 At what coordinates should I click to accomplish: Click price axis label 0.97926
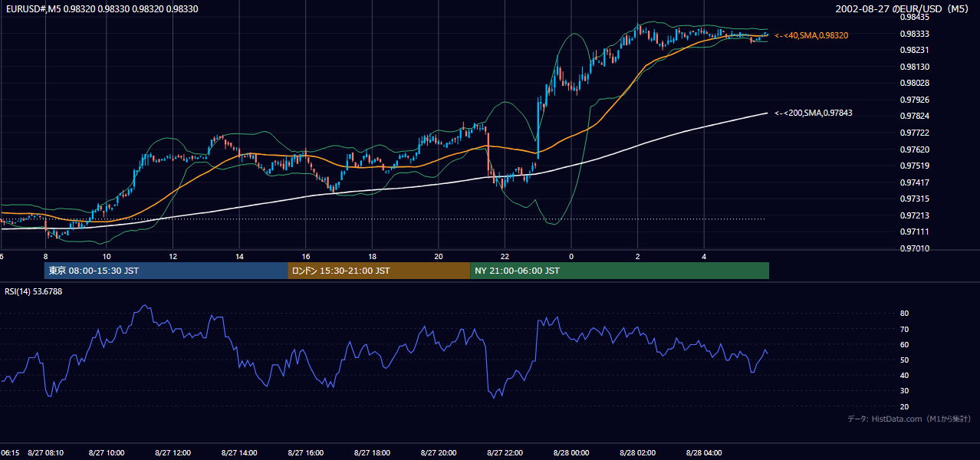(913, 100)
